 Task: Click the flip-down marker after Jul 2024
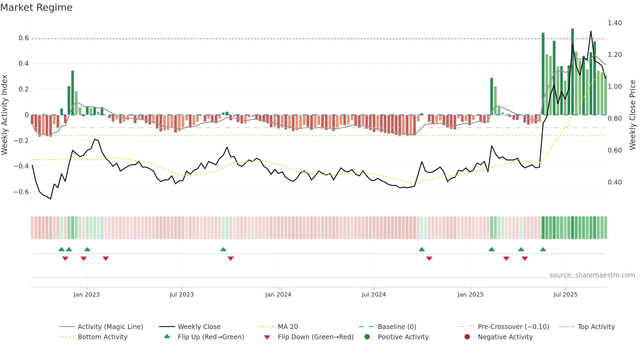[x=429, y=258]
